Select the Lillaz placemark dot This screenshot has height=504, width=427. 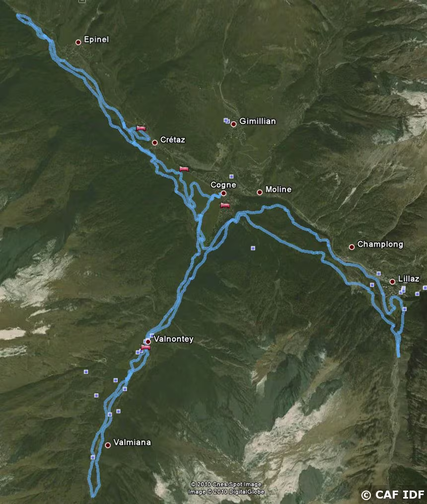tap(392, 281)
